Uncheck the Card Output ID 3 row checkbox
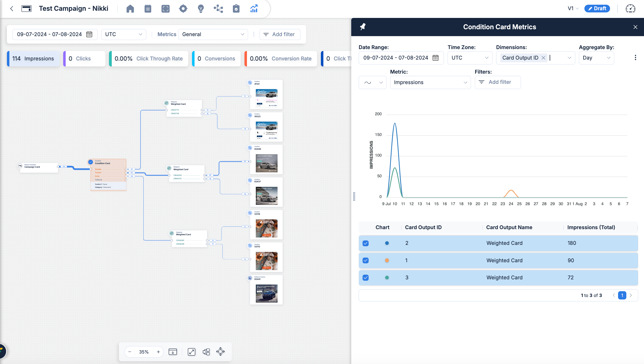The height and width of the screenshot is (364, 644). [366, 278]
